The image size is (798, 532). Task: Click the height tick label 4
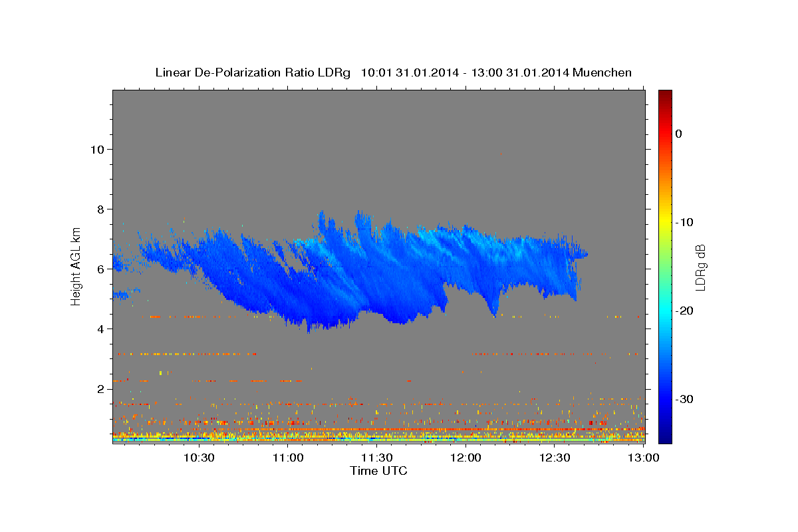pyautogui.click(x=100, y=329)
